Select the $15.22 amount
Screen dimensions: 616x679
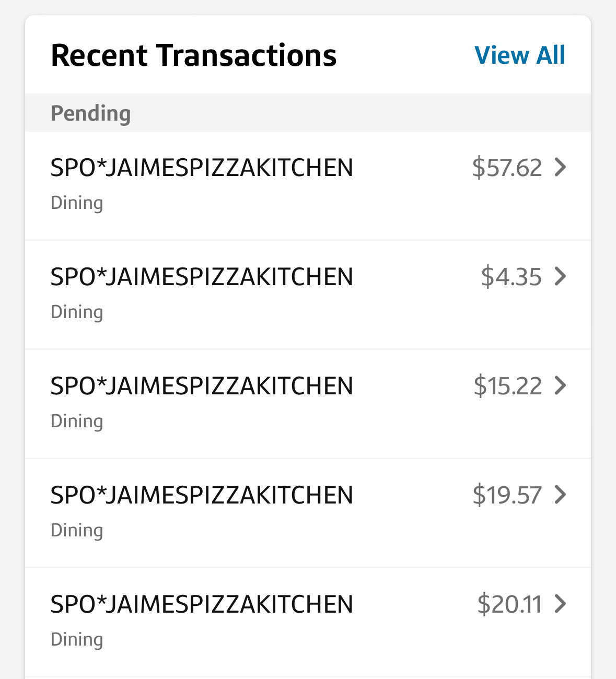pos(507,386)
